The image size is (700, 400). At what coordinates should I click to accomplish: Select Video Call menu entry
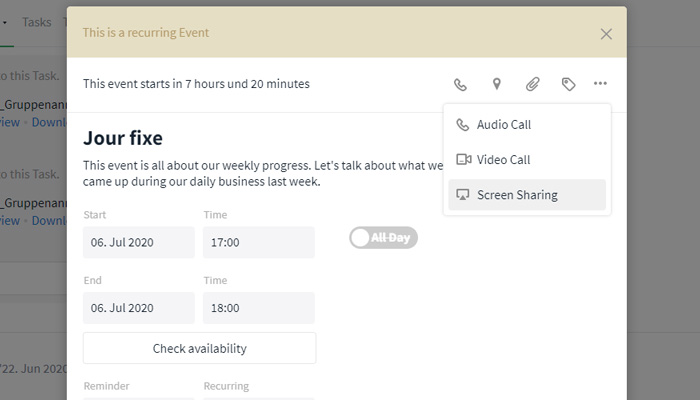527,159
